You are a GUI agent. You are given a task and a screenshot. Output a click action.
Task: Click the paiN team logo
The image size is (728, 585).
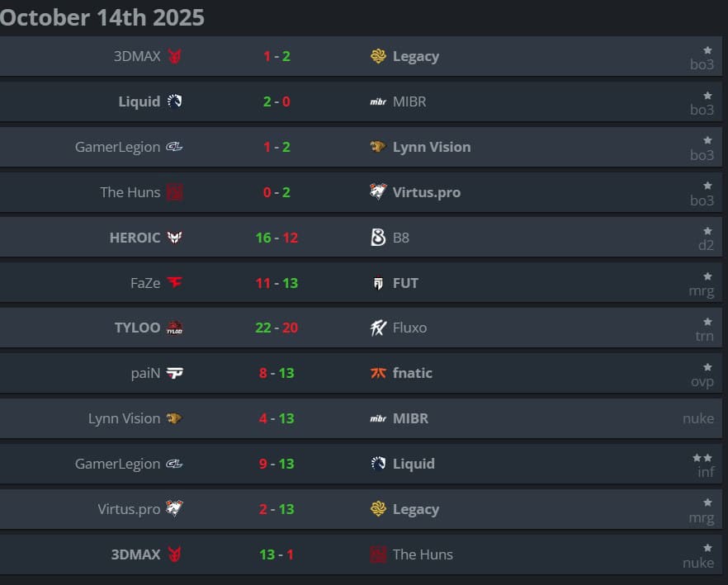tap(174, 373)
